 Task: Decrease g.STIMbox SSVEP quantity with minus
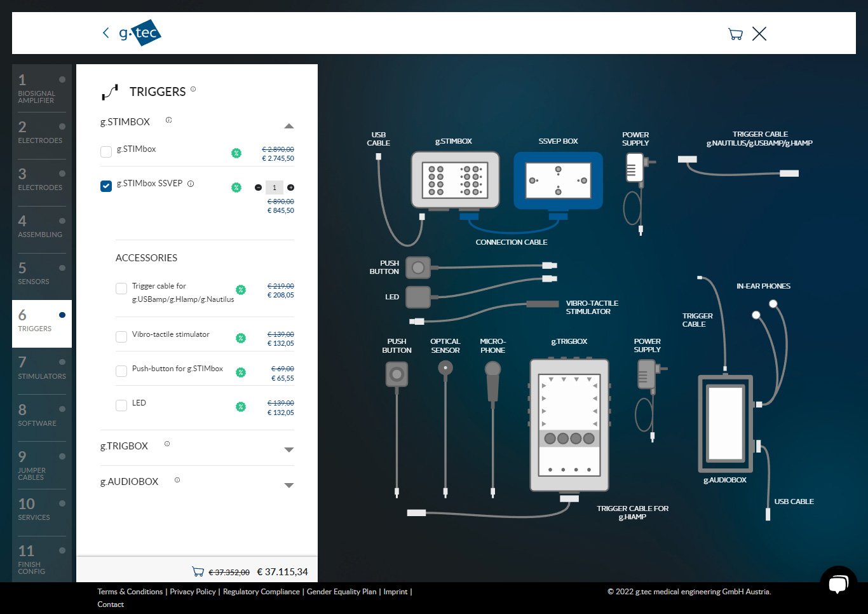258,188
